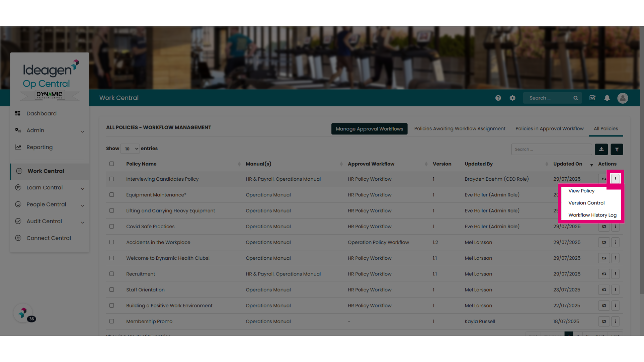This screenshot has height=362, width=644.
Task: Open settings gear in header
Action: pyautogui.click(x=513, y=98)
